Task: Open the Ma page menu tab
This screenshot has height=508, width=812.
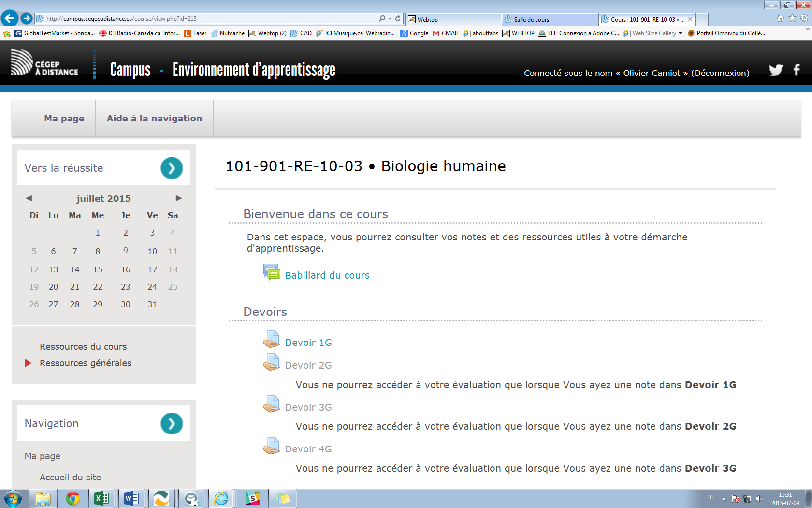Action: point(64,119)
